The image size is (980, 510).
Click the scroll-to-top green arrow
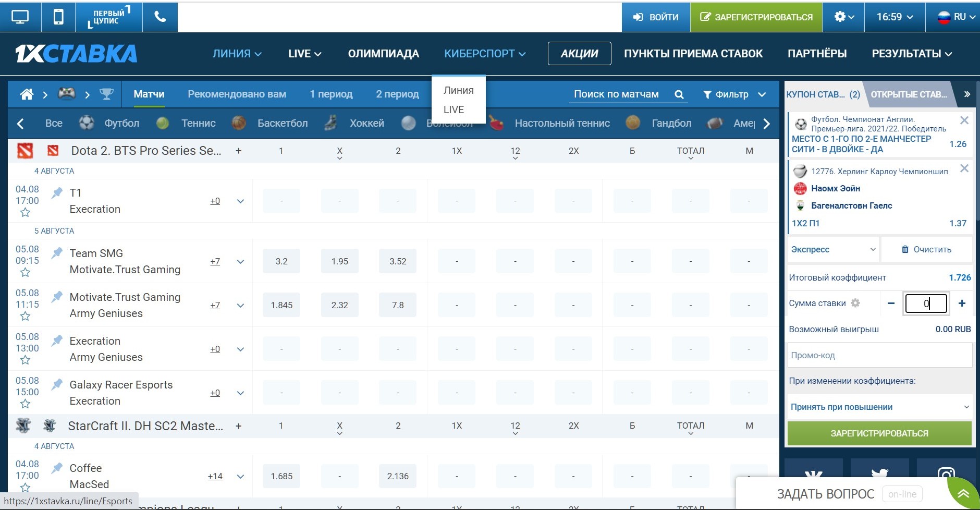pos(963,494)
